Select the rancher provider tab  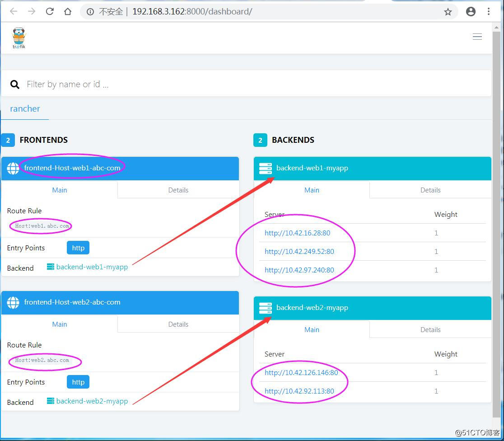tap(25, 109)
